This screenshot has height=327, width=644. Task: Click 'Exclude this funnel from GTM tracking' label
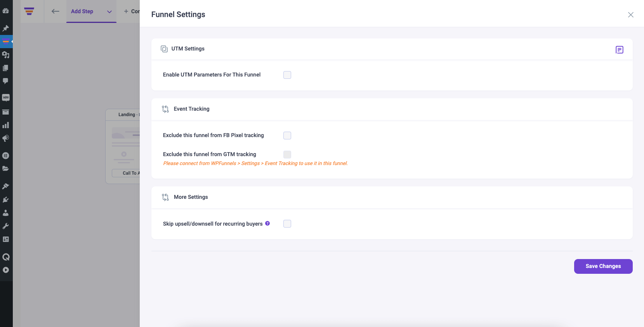point(209,154)
